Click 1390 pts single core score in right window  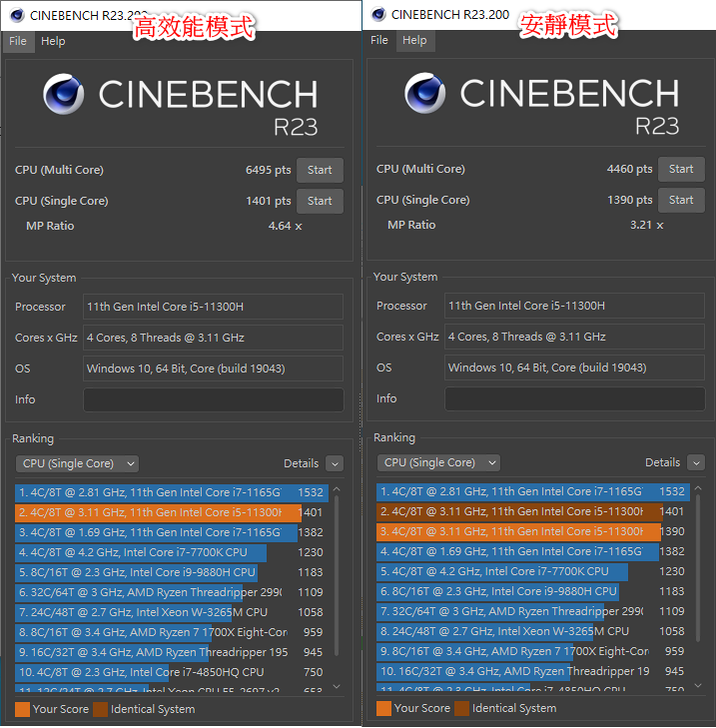coord(630,200)
